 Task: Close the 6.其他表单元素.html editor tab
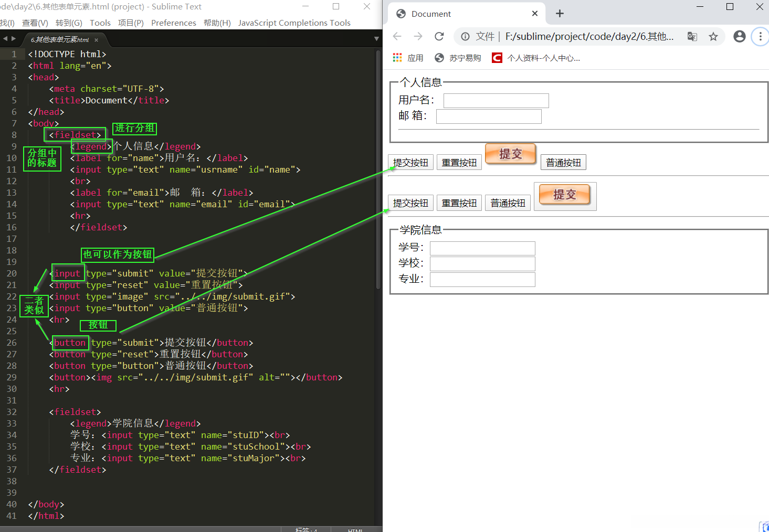click(97, 40)
